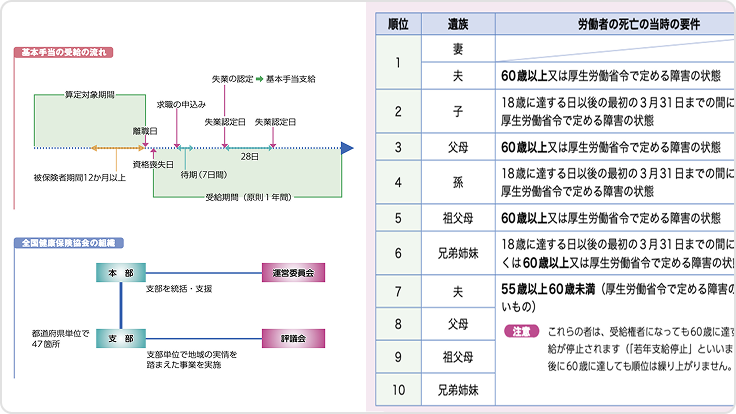736x414 pixels.
Task: Click the 求職の申込み label
Action: 180,103
